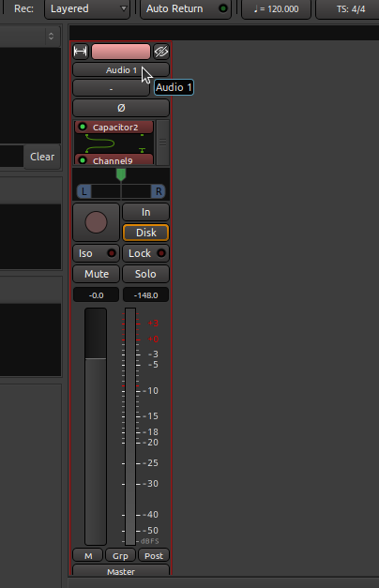Click the right pan channel R marker
379x588 pixels.
click(x=159, y=191)
